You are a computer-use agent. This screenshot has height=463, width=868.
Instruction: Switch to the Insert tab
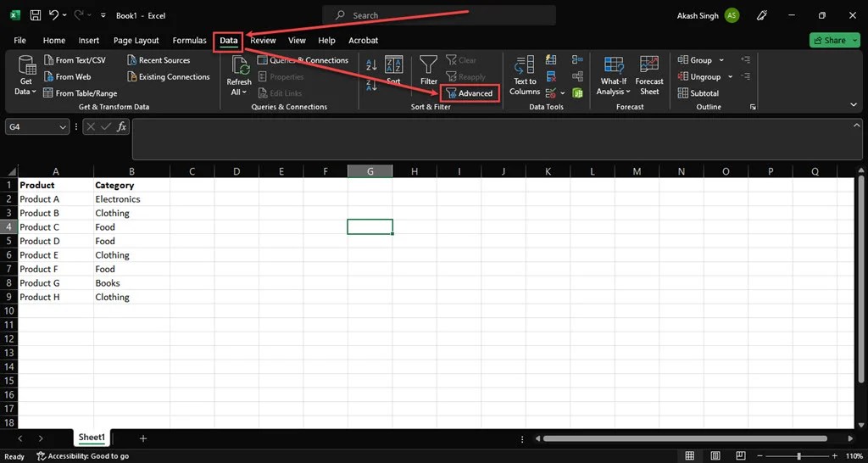tap(89, 41)
